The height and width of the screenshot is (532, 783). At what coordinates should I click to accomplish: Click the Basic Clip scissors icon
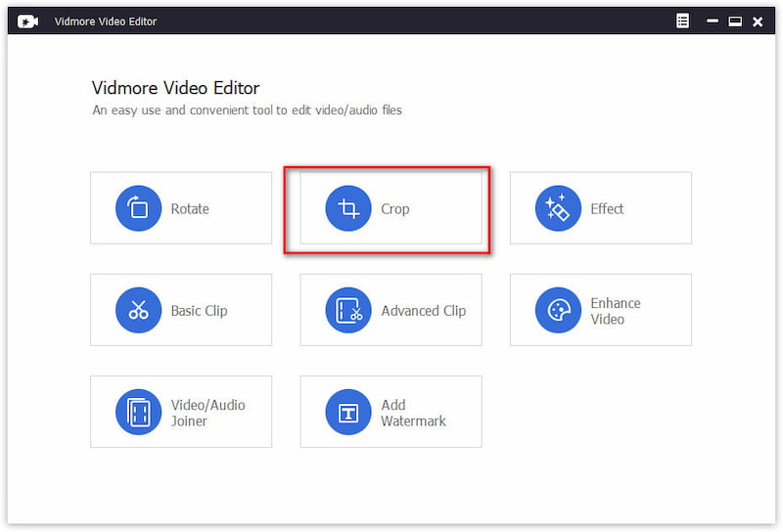click(x=138, y=310)
